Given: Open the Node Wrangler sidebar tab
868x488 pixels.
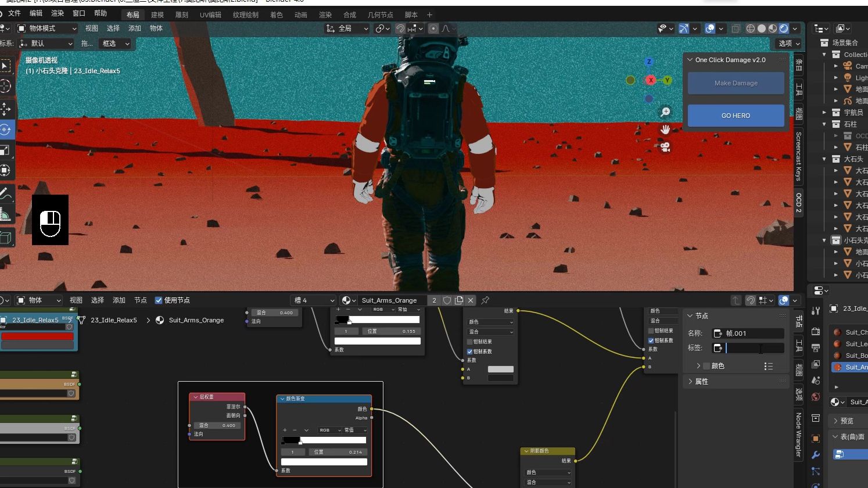Looking at the screenshot, I should (x=799, y=435).
